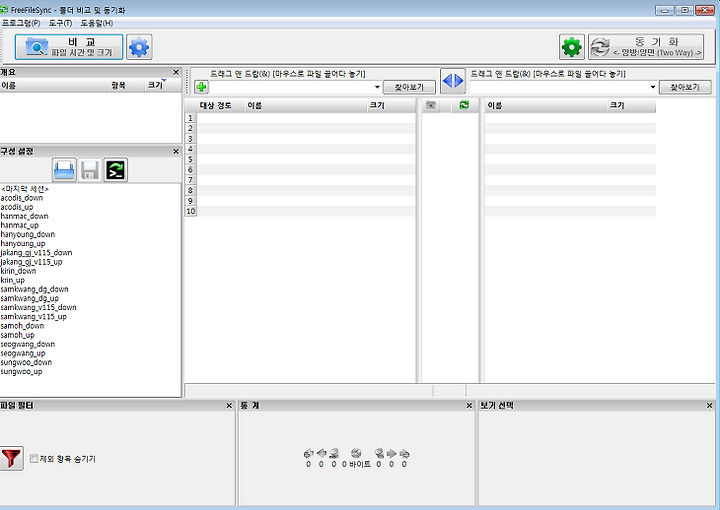The height and width of the screenshot is (510, 720).
Task: Click the left folder path input
Action: 291,87
